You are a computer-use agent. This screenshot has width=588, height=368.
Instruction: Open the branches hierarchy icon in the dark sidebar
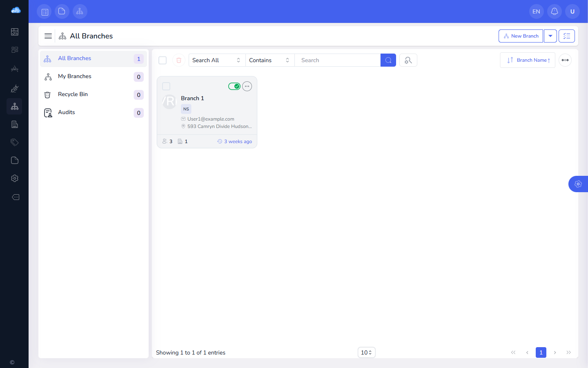click(x=15, y=106)
